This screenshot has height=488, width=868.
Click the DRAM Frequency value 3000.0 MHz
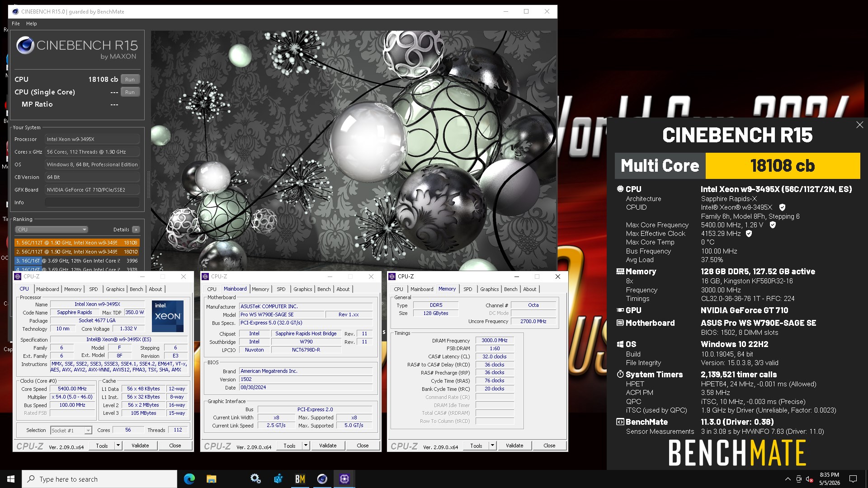pyautogui.click(x=495, y=341)
